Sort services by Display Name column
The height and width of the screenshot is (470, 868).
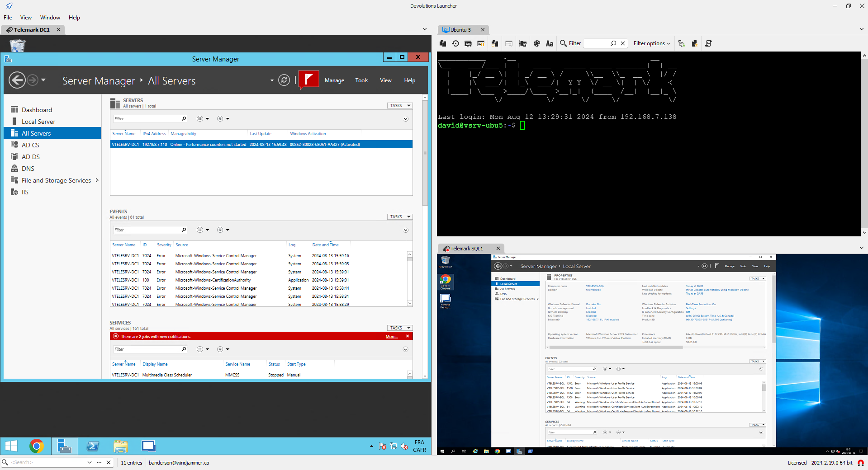point(155,364)
